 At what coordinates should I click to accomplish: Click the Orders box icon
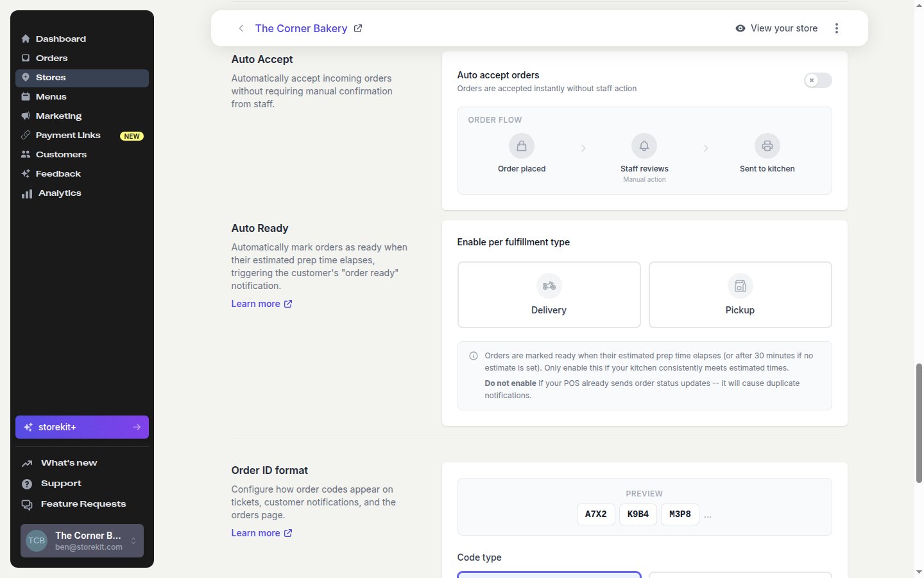click(26, 58)
